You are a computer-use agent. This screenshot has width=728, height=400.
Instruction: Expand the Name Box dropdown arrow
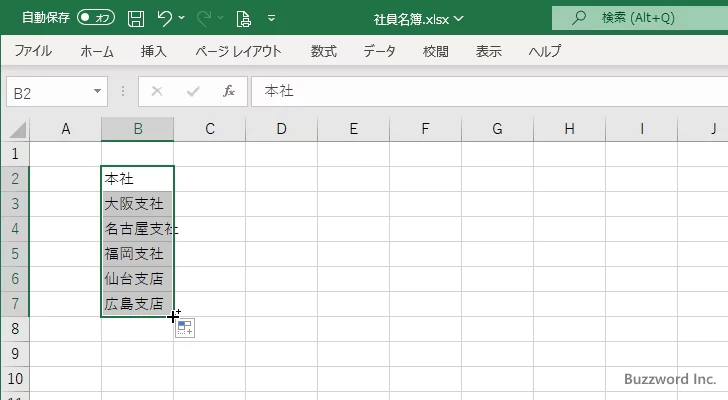coord(98,91)
